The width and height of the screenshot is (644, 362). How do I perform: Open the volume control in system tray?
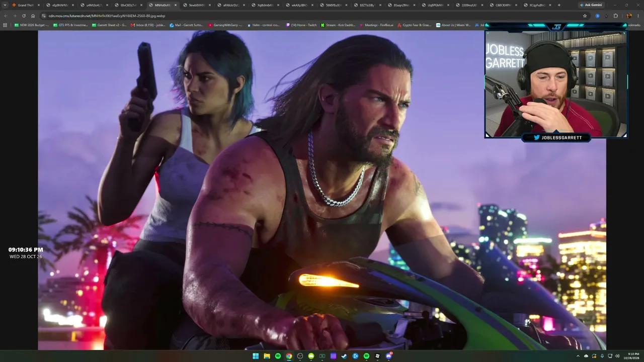pos(617,356)
